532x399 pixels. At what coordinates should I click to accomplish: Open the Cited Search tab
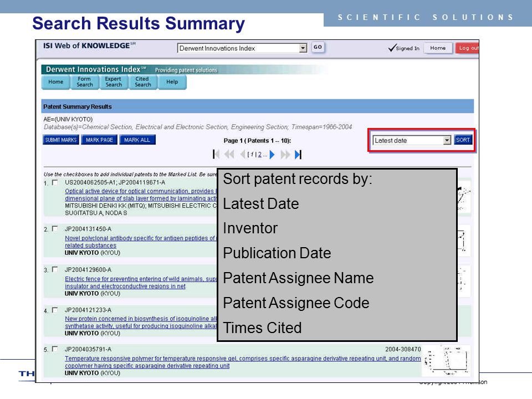click(143, 82)
